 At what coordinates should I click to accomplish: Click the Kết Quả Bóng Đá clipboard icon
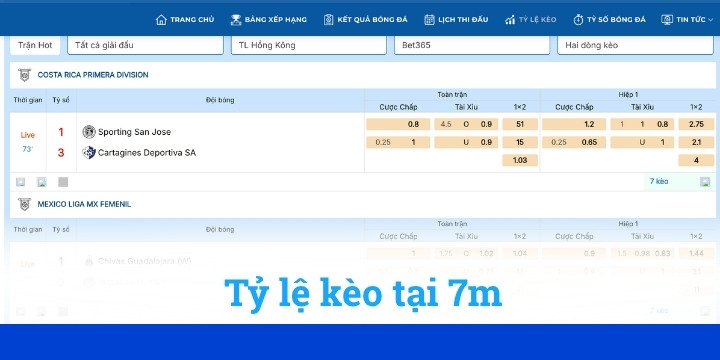click(x=328, y=20)
